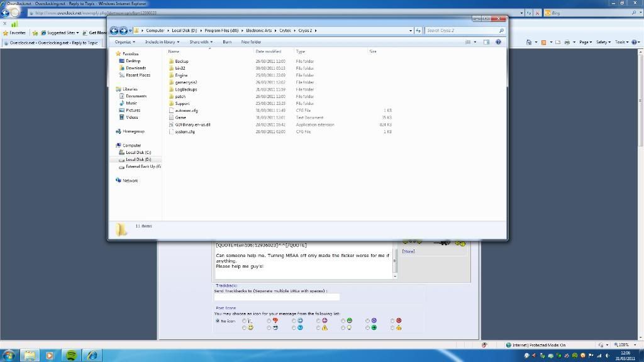Open the network signal tray icon
The width and height of the screenshot is (644, 362).
599,356
